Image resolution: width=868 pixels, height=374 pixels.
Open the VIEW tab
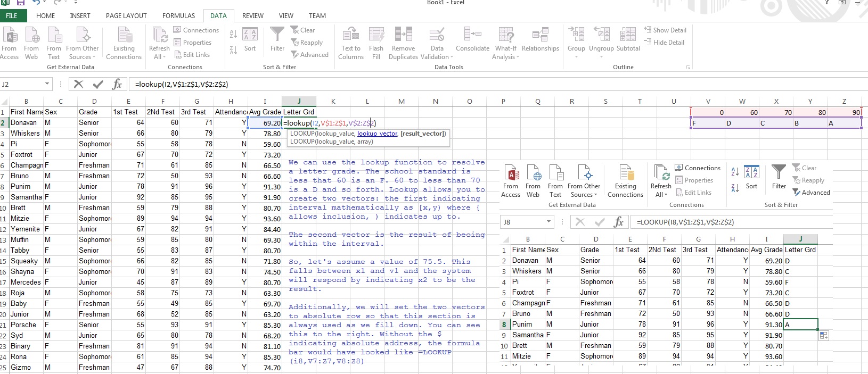286,16
